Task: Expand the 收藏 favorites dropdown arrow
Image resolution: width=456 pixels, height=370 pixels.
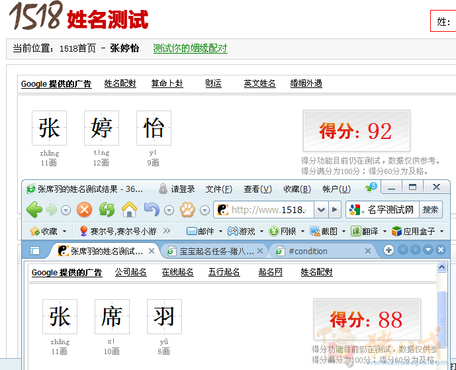Action: pyautogui.click(x=64, y=231)
